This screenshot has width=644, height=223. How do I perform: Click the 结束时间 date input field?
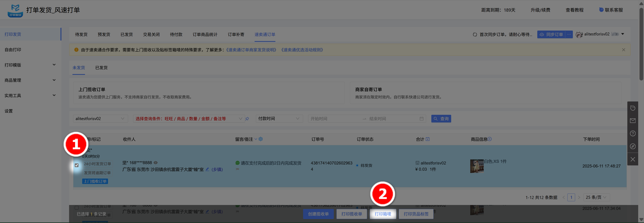(393, 119)
